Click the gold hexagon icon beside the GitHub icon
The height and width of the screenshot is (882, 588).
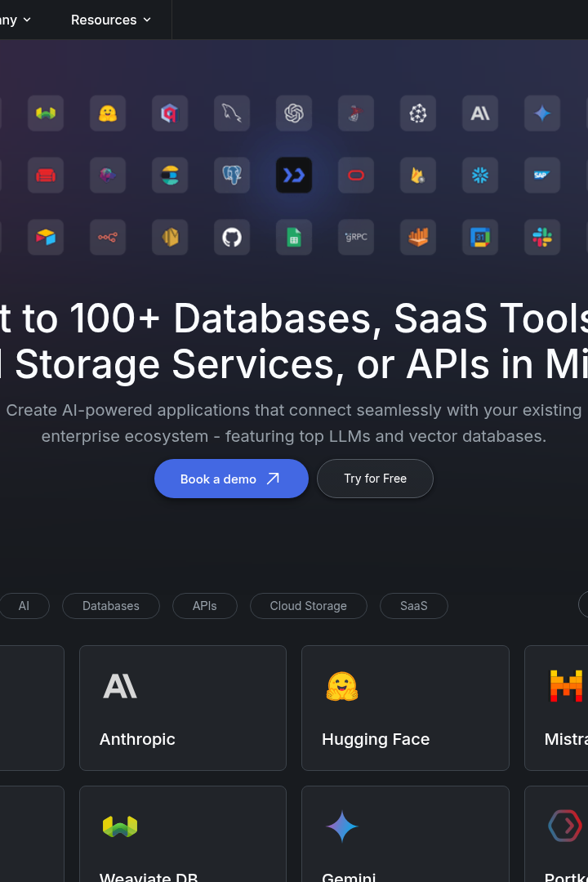tap(170, 237)
